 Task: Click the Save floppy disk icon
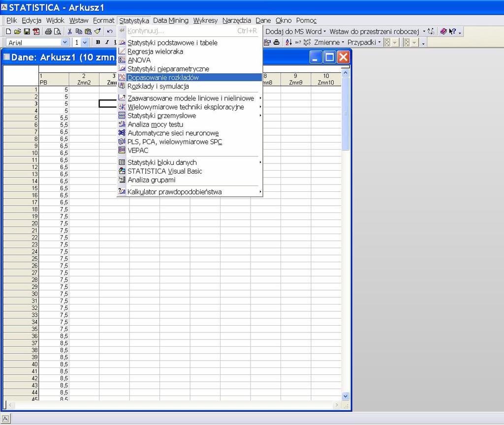[x=27, y=31]
